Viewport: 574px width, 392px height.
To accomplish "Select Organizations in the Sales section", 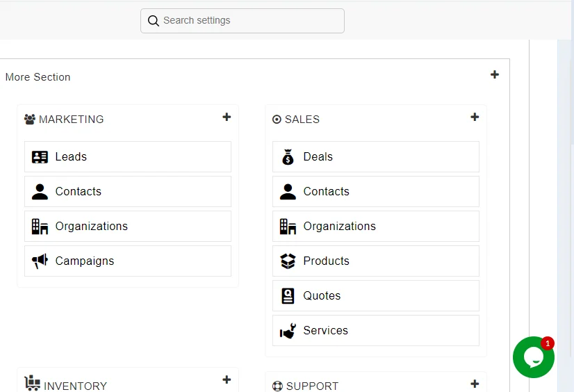I will [x=340, y=227].
